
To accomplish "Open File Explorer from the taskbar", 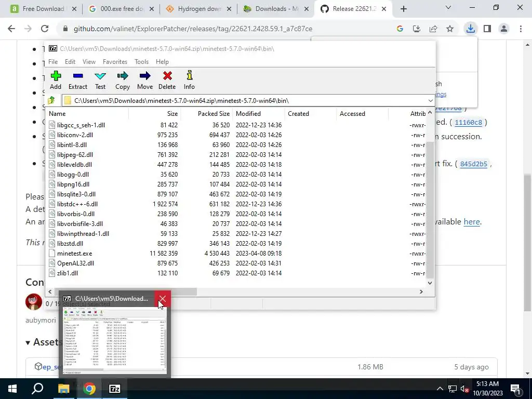I will (63, 389).
